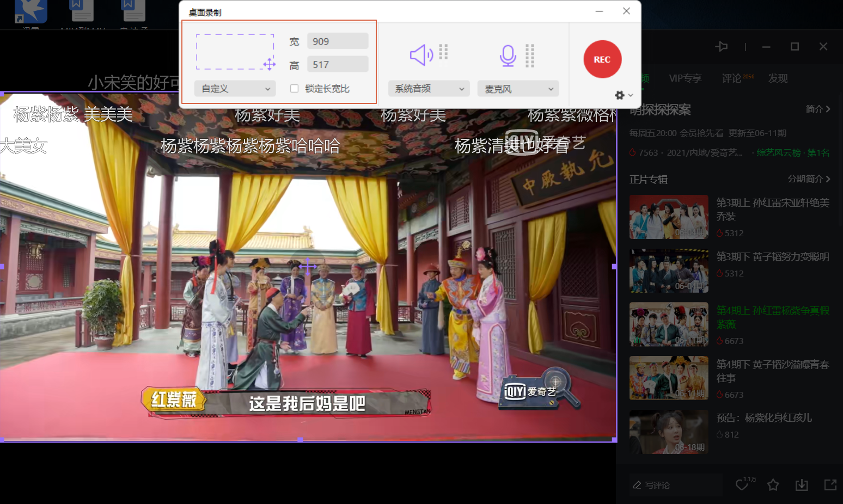Pin the iQIYI player window on top

coord(722,47)
